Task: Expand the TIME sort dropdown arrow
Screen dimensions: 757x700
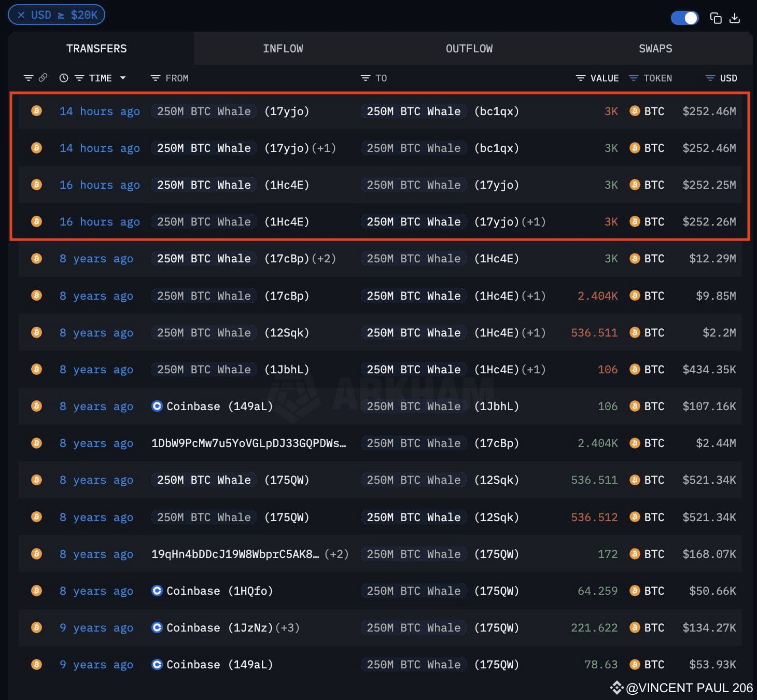Action: coord(123,78)
